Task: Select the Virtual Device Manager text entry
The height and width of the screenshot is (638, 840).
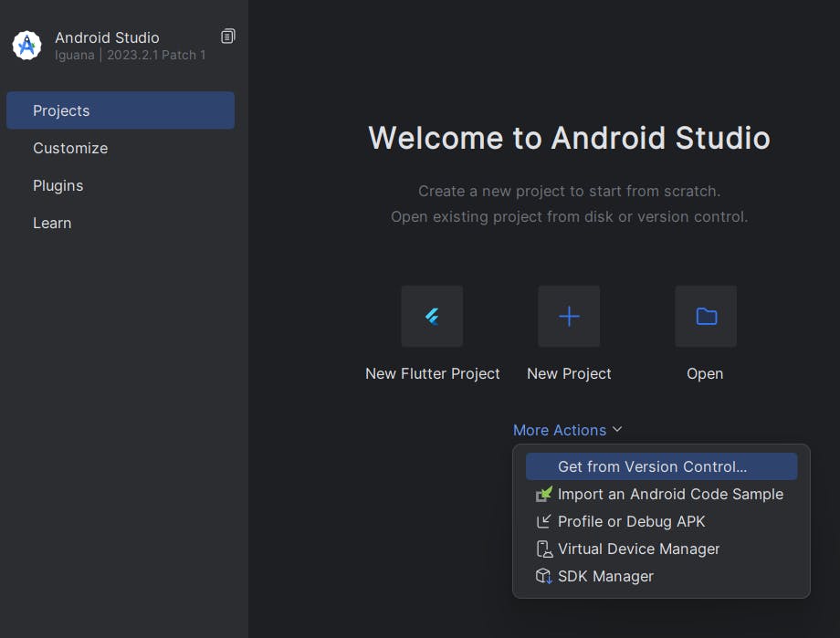Action: coord(638,549)
